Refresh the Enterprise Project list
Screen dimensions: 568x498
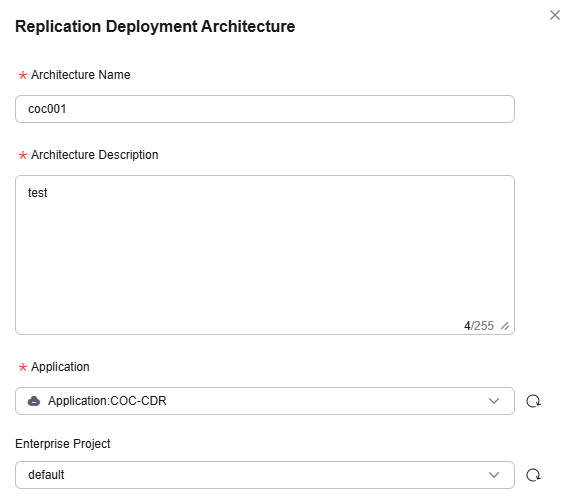point(533,475)
